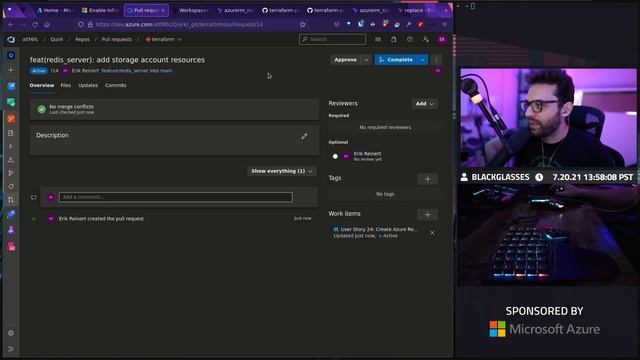Focus Add a comment field
The image size is (640, 360).
pos(176,197)
